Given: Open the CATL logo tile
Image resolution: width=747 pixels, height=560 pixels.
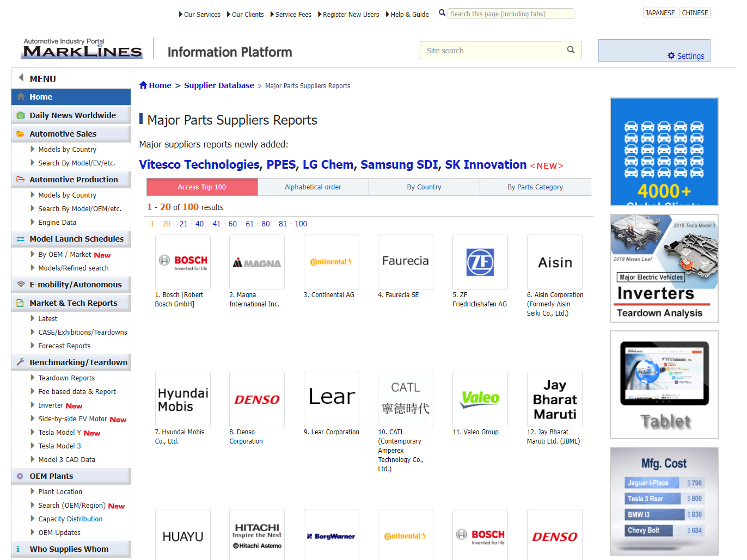Looking at the screenshot, I should (x=406, y=399).
